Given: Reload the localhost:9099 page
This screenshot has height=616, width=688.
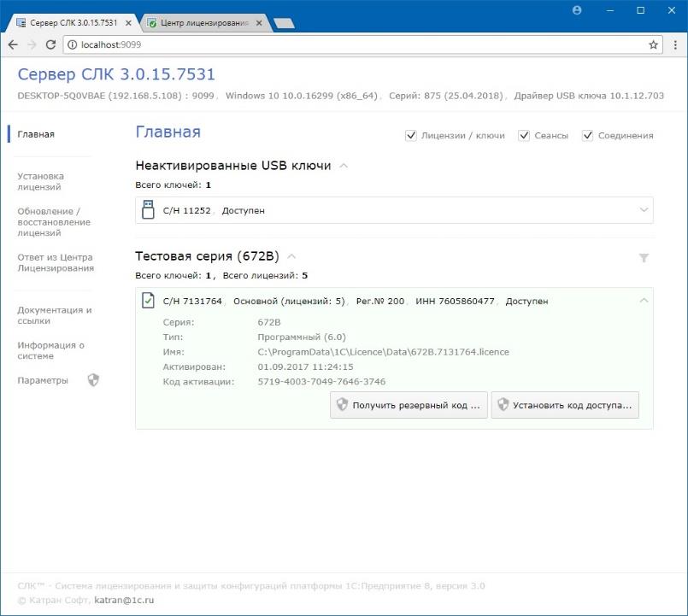Looking at the screenshot, I should click(50, 44).
